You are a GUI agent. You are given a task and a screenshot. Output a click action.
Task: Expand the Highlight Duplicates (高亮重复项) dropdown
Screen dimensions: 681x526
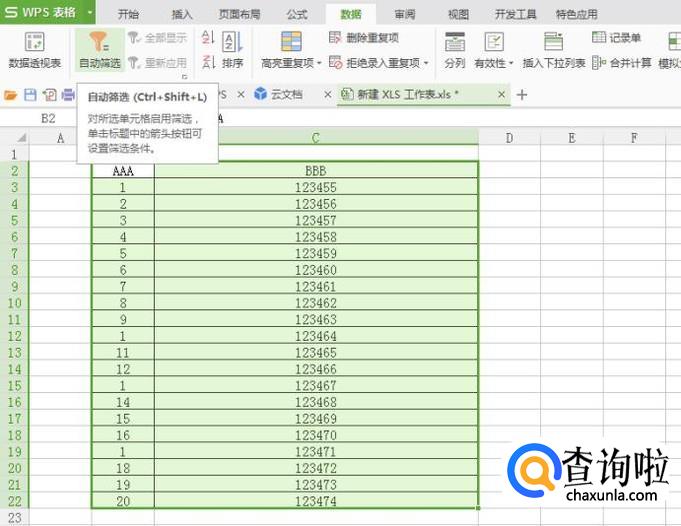pos(318,63)
